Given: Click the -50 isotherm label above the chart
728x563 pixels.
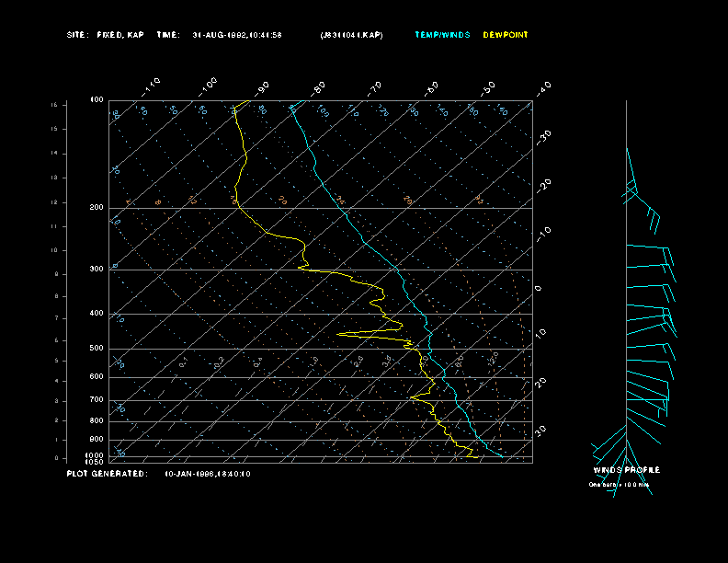Looking at the screenshot, I should coord(488,88).
